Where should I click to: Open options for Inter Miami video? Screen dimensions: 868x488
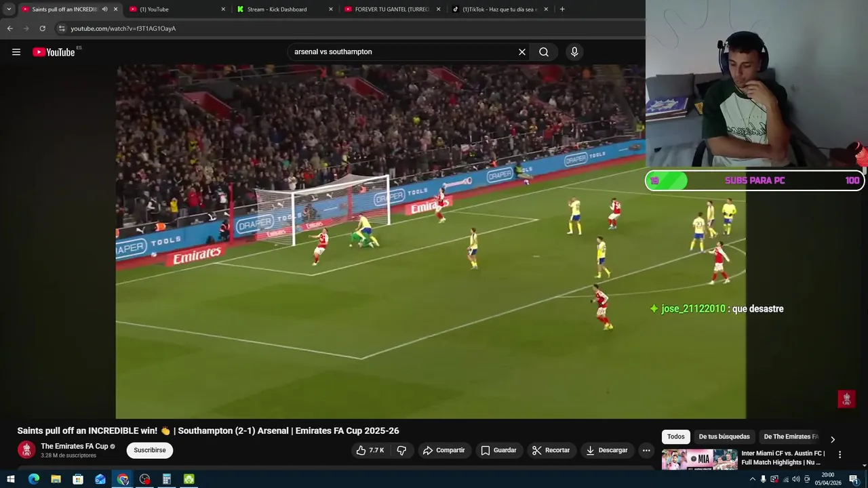tap(840, 455)
